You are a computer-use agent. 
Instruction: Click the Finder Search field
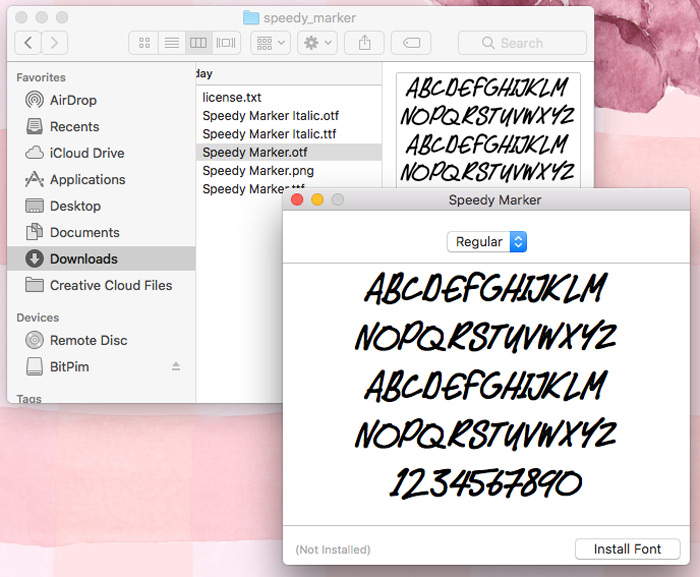tap(522, 43)
